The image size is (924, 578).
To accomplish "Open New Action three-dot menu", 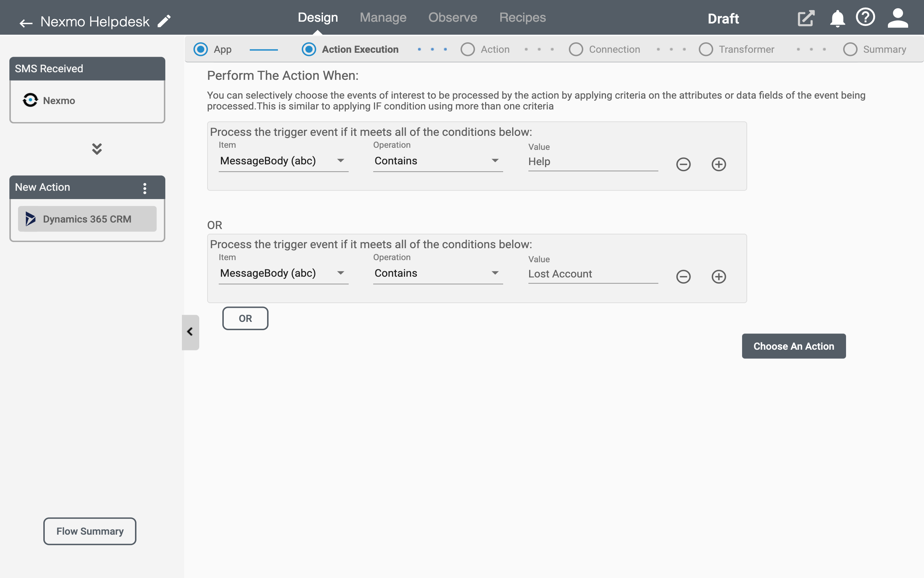I will click(145, 188).
